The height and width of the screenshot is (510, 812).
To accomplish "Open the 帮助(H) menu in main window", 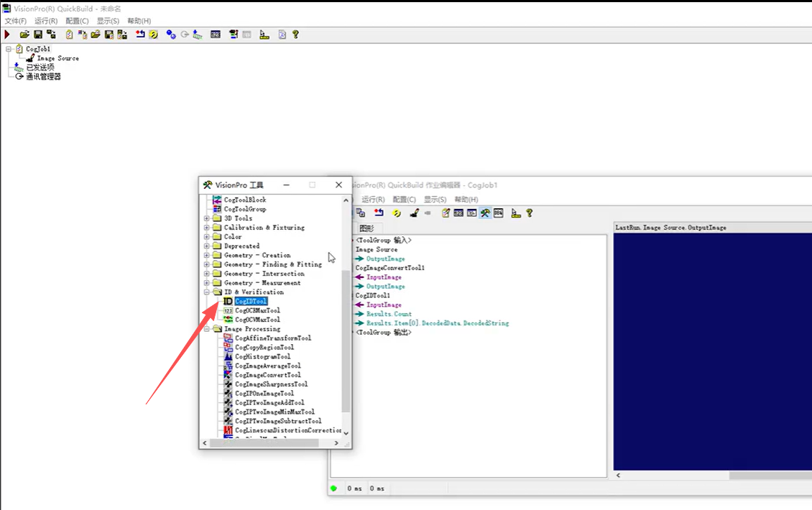I will pos(139,21).
